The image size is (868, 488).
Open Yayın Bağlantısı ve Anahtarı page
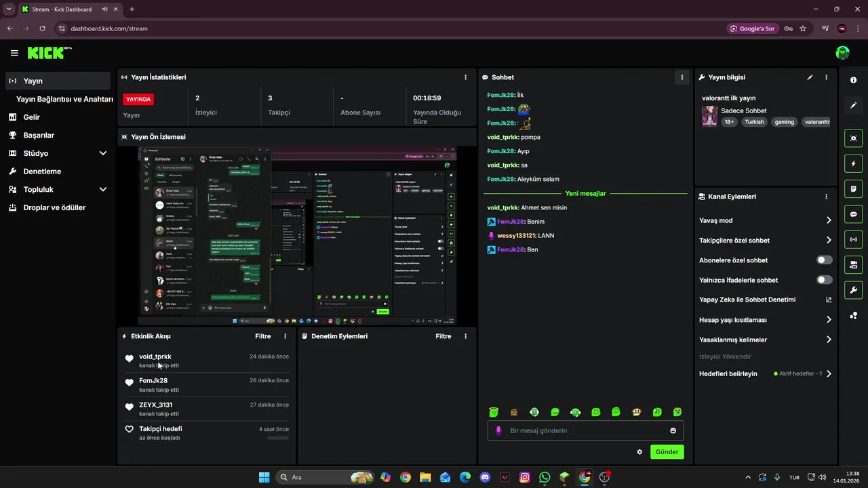tap(64, 99)
